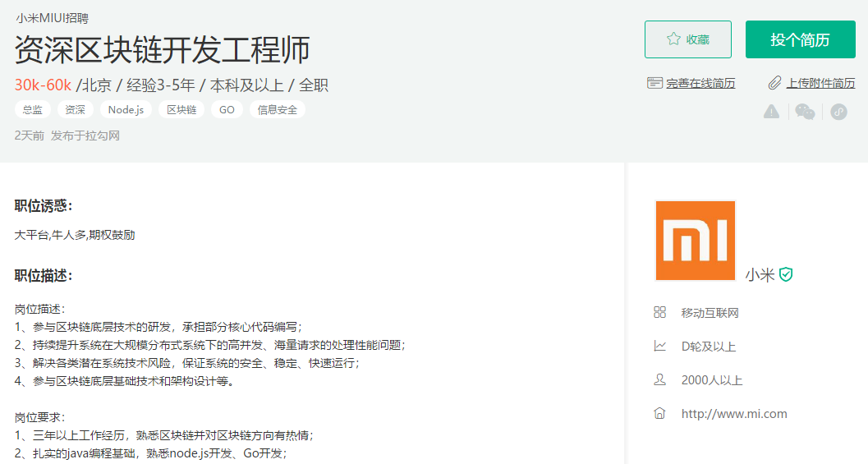Click the online resume card icon
This screenshot has height=464, width=868.
click(654, 83)
